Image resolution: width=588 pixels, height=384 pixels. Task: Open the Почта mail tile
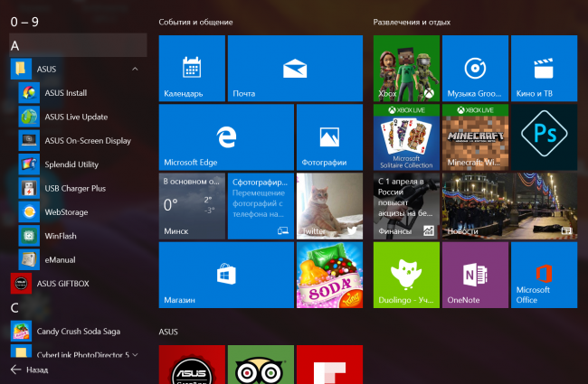(295, 68)
